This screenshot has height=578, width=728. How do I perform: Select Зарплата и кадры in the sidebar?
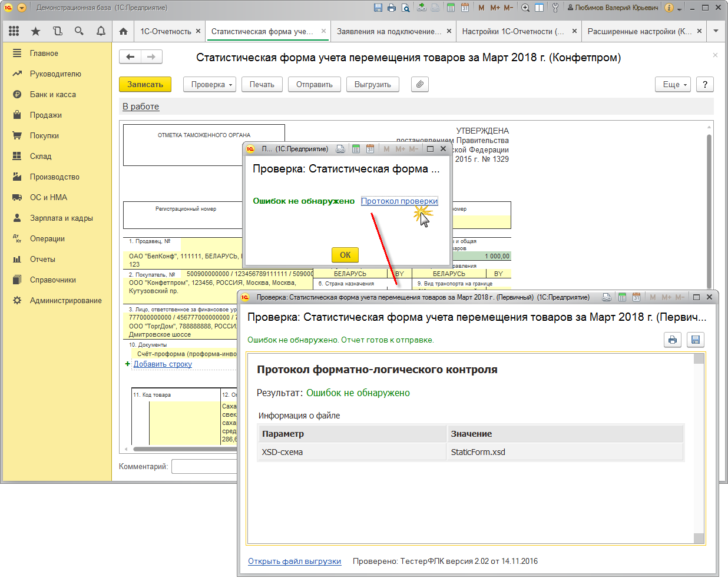61,218
